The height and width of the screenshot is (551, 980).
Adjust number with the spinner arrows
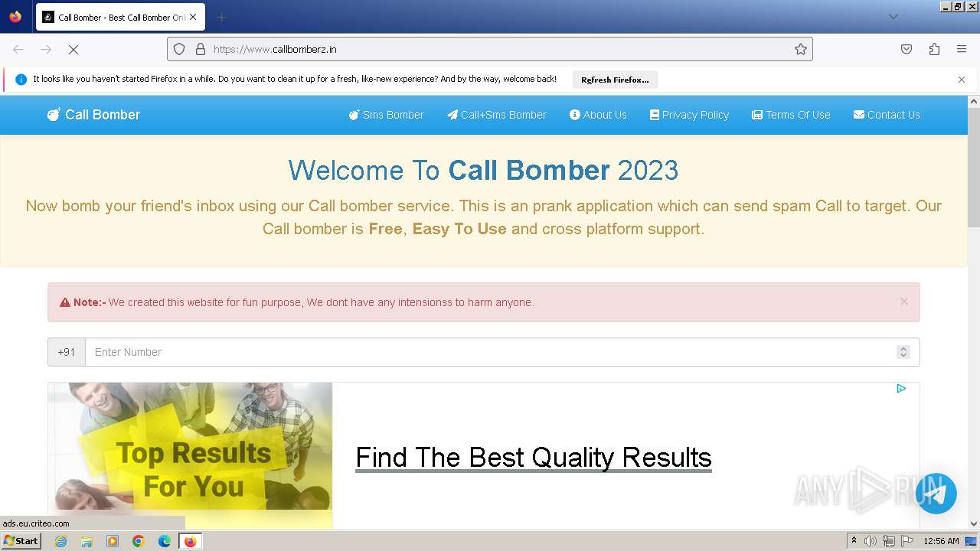click(903, 352)
